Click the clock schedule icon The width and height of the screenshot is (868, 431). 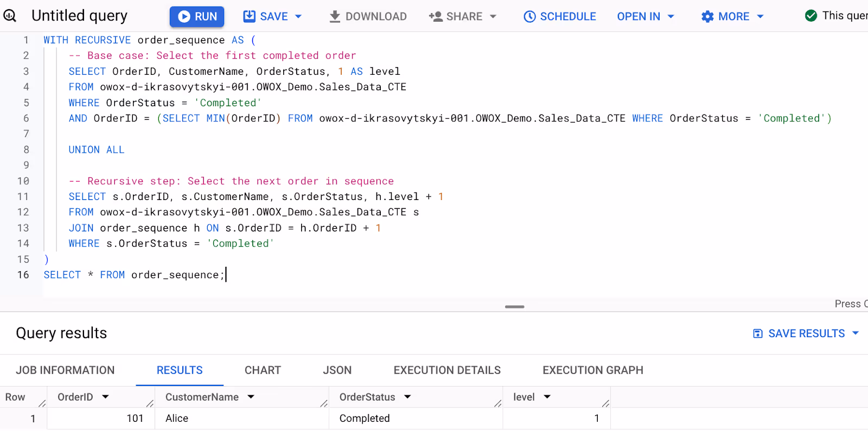coord(529,16)
